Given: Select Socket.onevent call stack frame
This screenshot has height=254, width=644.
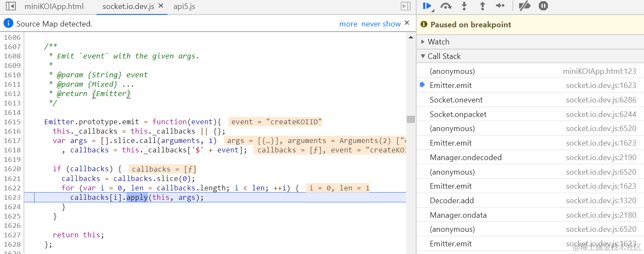Looking at the screenshot, I should pyautogui.click(x=530, y=100).
